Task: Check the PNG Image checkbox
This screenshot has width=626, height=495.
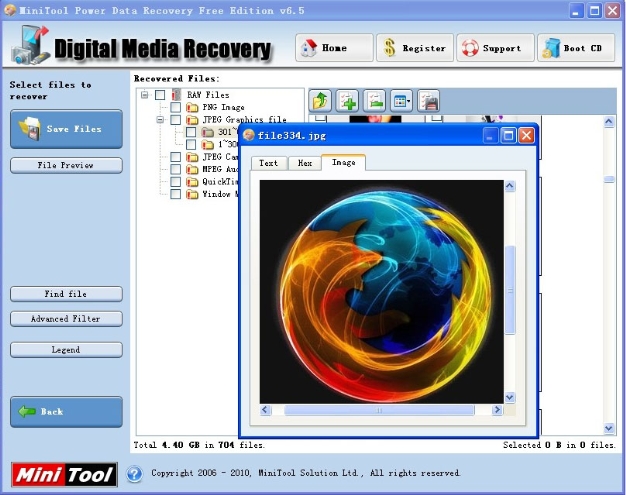Action: pyautogui.click(x=176, y=107)
